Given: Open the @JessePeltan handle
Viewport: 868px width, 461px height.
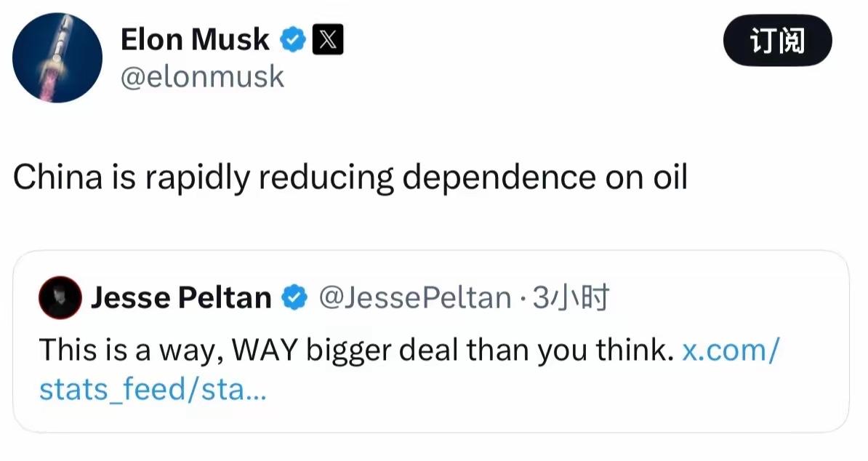Looking at the screenshot, I should click(x=415, y=298).
